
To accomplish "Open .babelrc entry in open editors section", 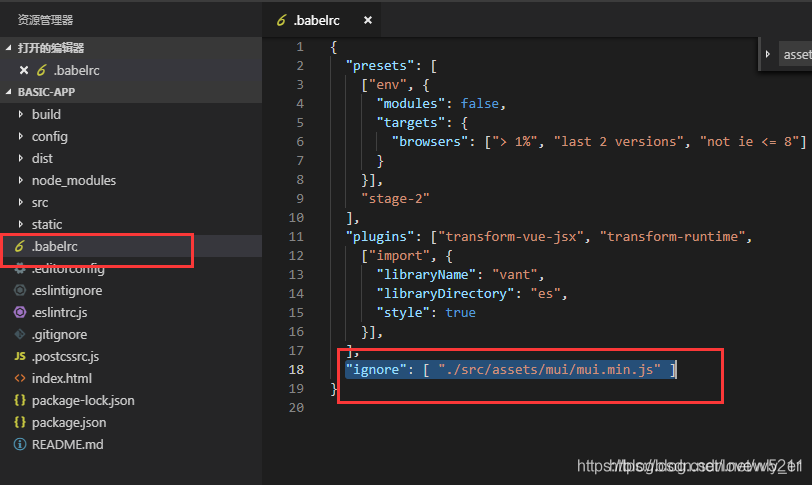I will [131, 70].
